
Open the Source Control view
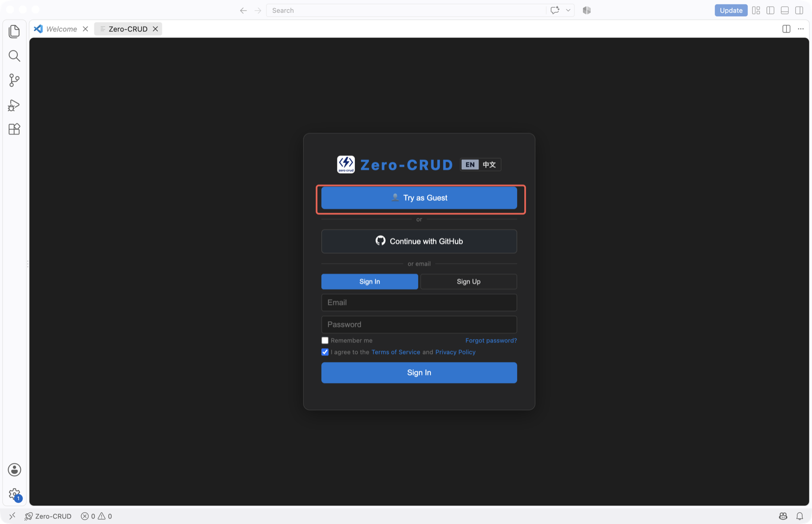14,80
